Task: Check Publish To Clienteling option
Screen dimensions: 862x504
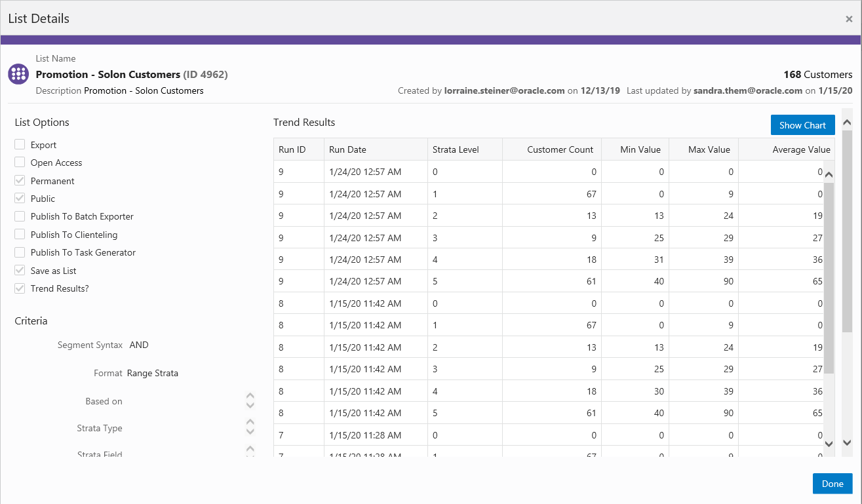Action: 20,235
